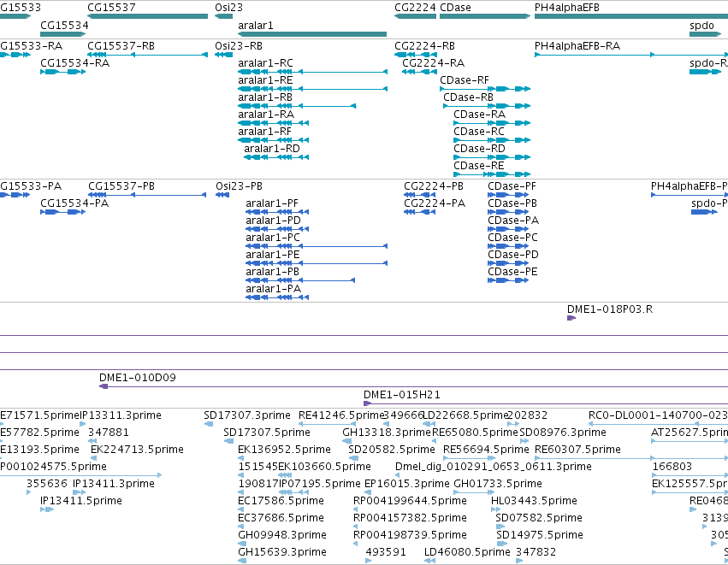Select transcript PH4alphaEFB-RA
This screenshot has height=565, width=728.
coord(631,55)
